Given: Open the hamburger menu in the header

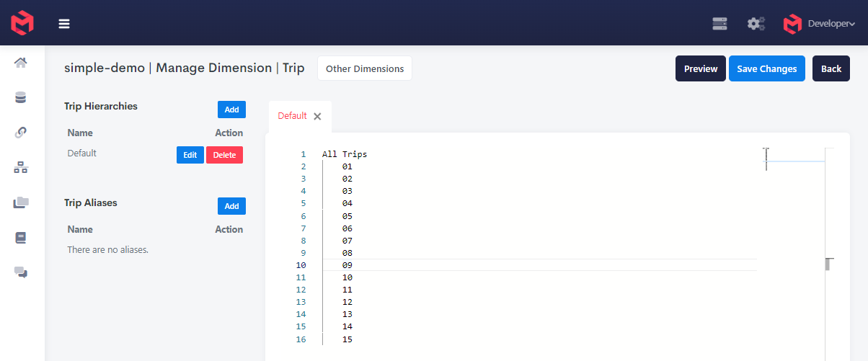Looking at the screenshot, I should click(64, 24).
